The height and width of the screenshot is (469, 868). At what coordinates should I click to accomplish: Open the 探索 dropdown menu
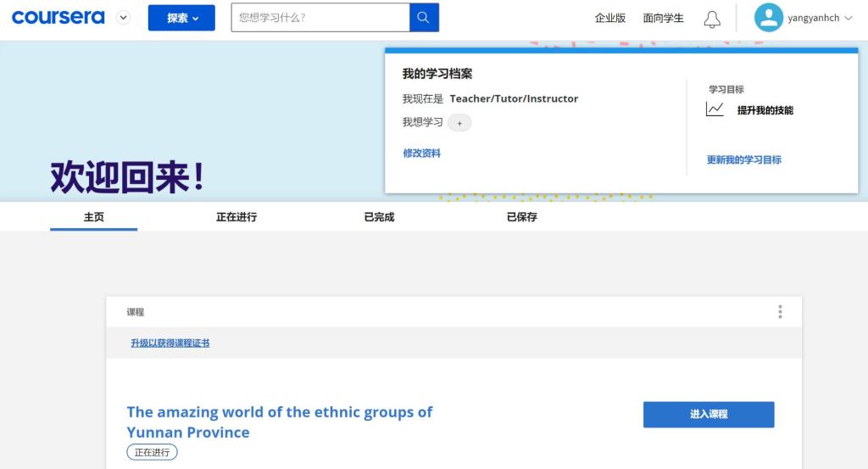[x=181, y=18]
